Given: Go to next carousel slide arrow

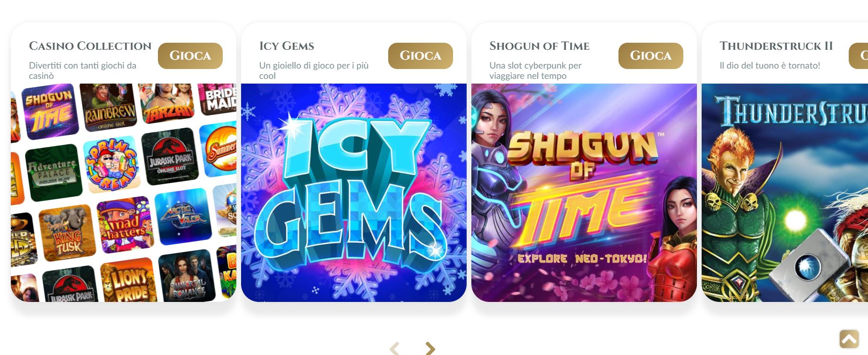Looking at the screenshot, I should [430, 348].
